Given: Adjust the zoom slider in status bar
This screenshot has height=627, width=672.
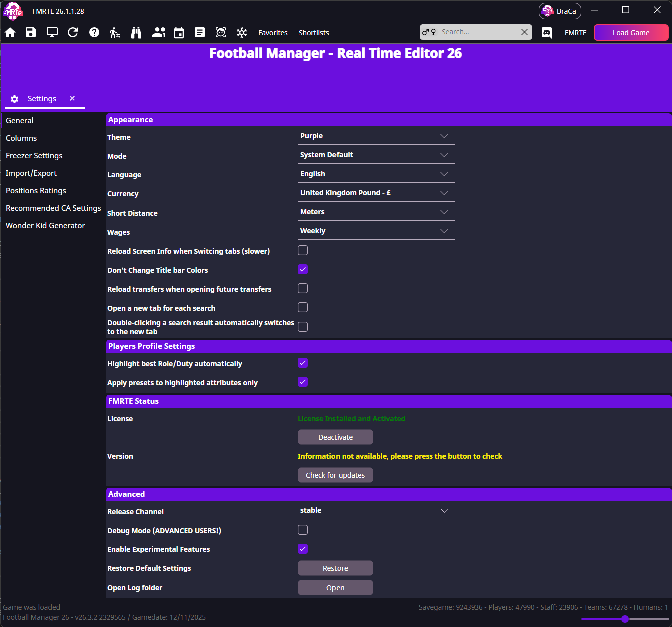Looking at the screenshot, I should tap(625, 619).
